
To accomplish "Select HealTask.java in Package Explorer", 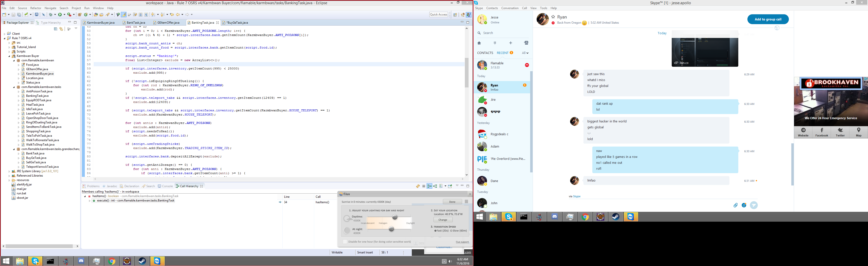I will click(35, 104).
